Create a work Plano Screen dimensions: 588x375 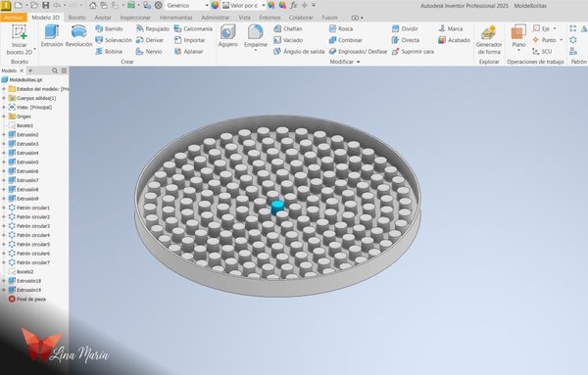pyautogui.click(x=518, y=36)
